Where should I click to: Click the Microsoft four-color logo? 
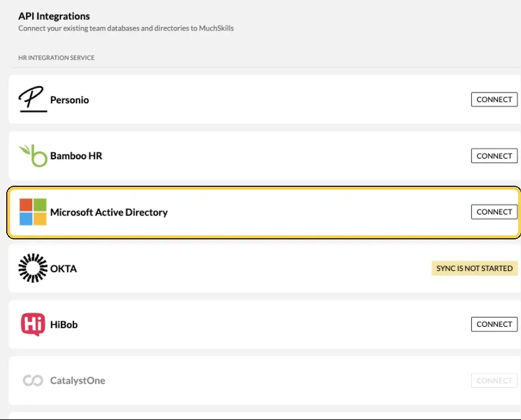[x=33, y=212]
